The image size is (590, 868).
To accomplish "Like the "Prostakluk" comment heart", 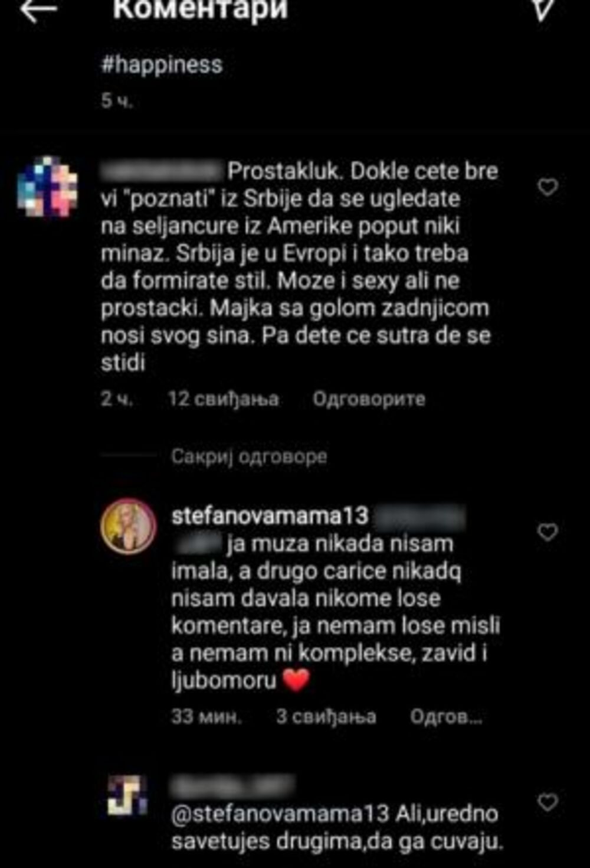I will 548,187.
